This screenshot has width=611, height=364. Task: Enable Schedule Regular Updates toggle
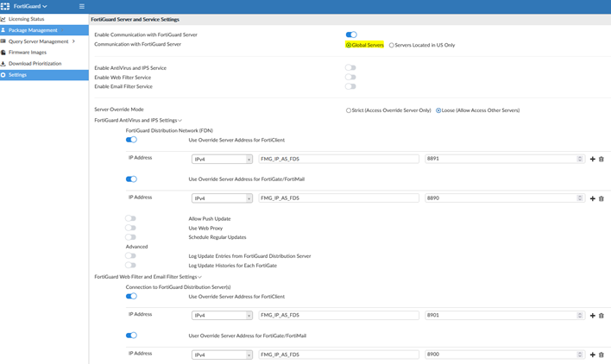tap(130, 237)
